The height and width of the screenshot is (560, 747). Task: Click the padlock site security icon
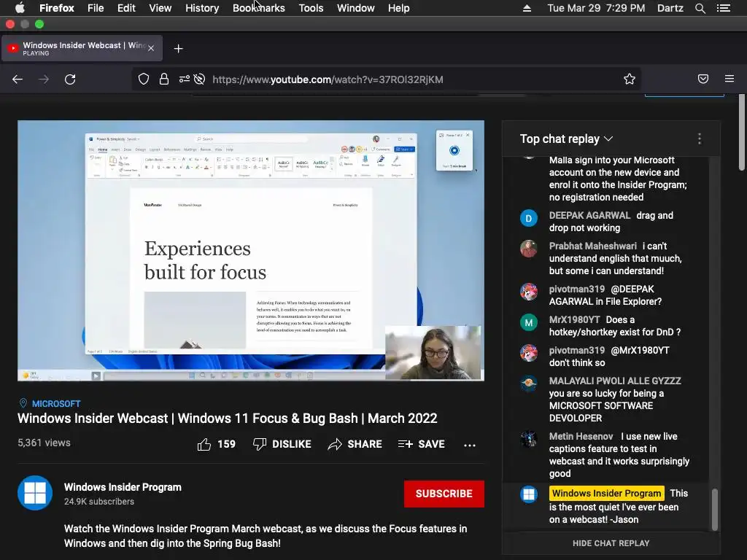coord(164,79)
